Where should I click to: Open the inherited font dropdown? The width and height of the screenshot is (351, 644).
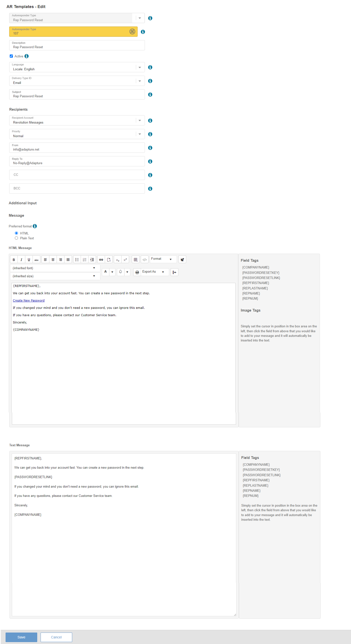point(54,268)
